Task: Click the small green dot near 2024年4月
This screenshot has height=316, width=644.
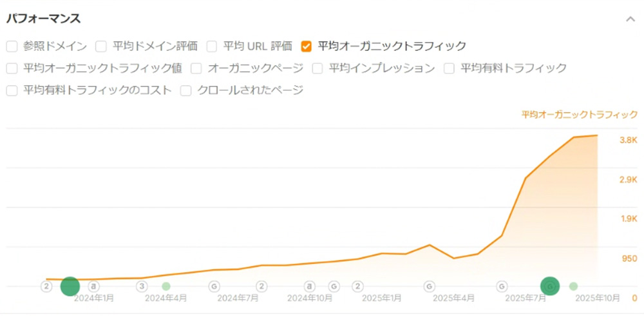Action: 166,286
